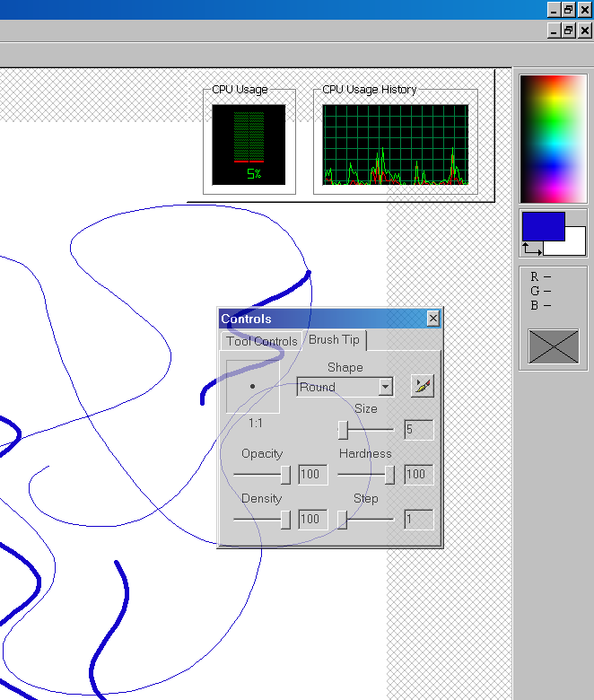Image resolution: width=594 pixels, height=700 pixels.
Task: Click the "B –" color readout
Action: (540, 305)
